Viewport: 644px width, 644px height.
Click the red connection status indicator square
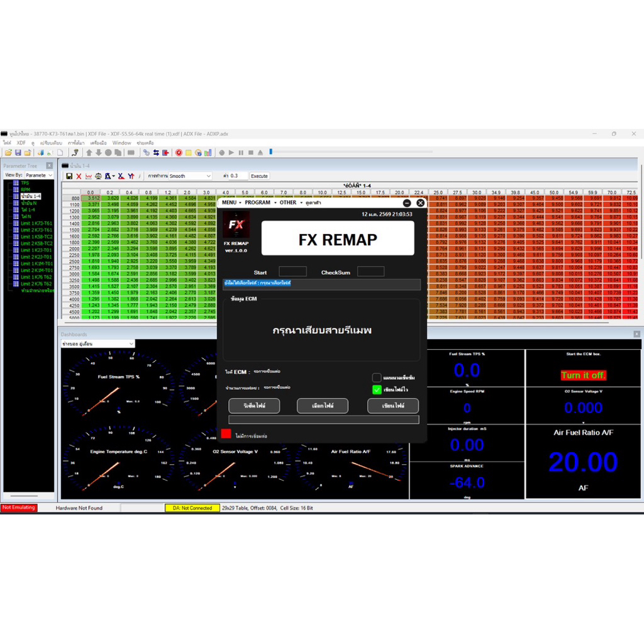point(226,434)
